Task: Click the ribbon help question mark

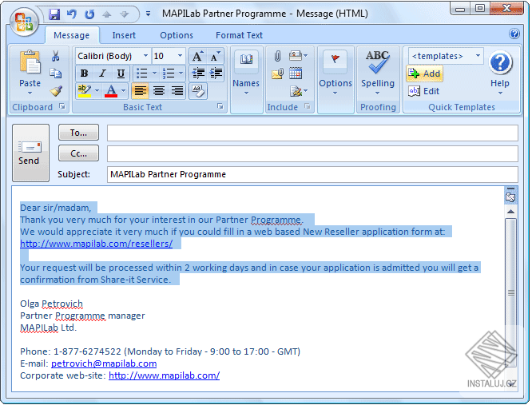Action: pyautogui.click(x=514, y=34)
